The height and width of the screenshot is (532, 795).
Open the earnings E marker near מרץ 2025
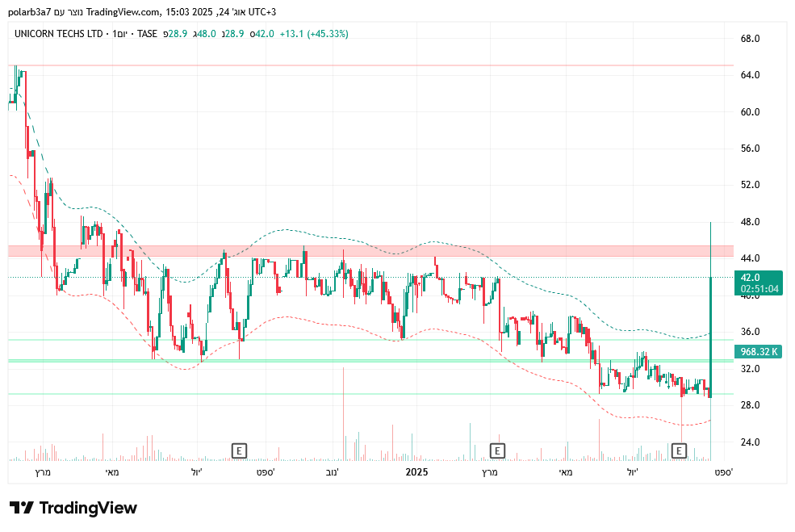pos(497,450)
